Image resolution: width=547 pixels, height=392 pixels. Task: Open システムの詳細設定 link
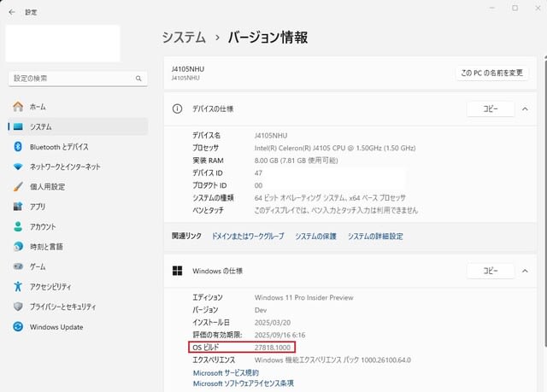tap(375, 237)
